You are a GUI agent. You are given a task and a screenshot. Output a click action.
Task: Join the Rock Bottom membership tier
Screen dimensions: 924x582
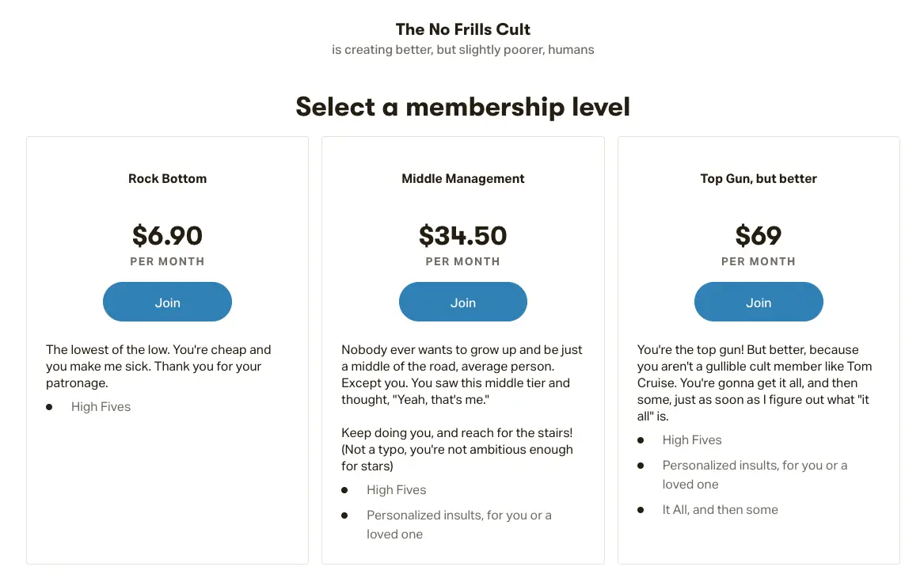point(167,302)
